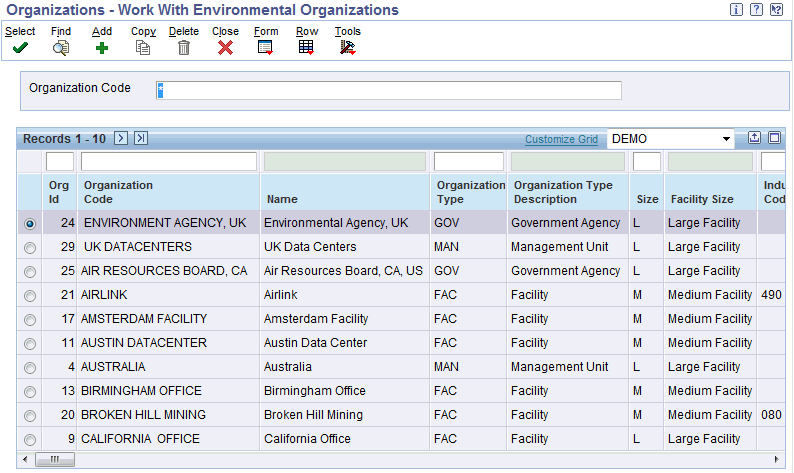794x473 pixels.
Task: Select radio button for AIR RESOURCES BOARD, CA
Action: point(30,271)
